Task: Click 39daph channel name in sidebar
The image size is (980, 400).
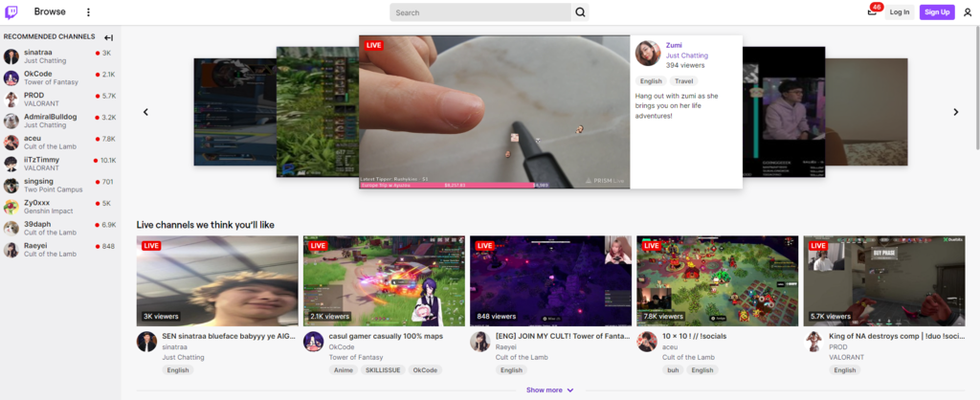Action: point(37,224)
